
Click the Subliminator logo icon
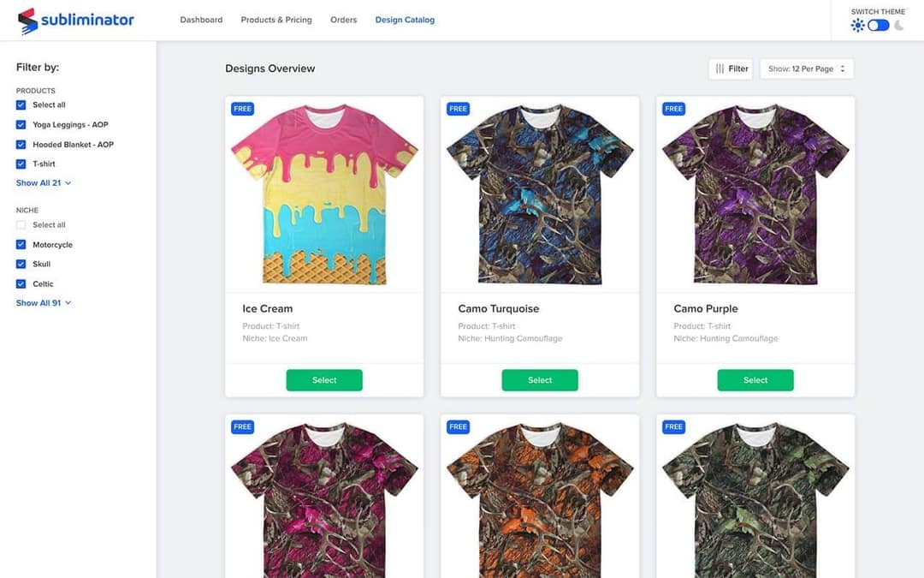(x=27, y=21)
